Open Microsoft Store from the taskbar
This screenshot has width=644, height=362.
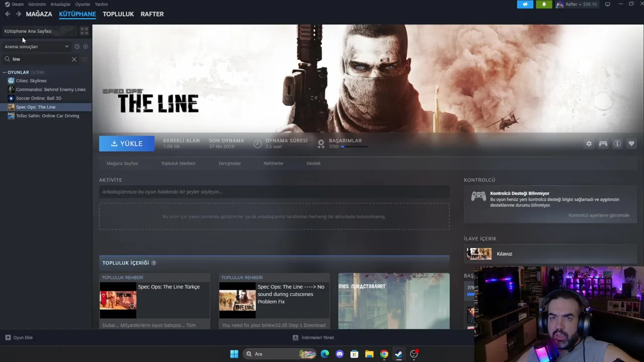pyautogui.click(x=354, y=354)
